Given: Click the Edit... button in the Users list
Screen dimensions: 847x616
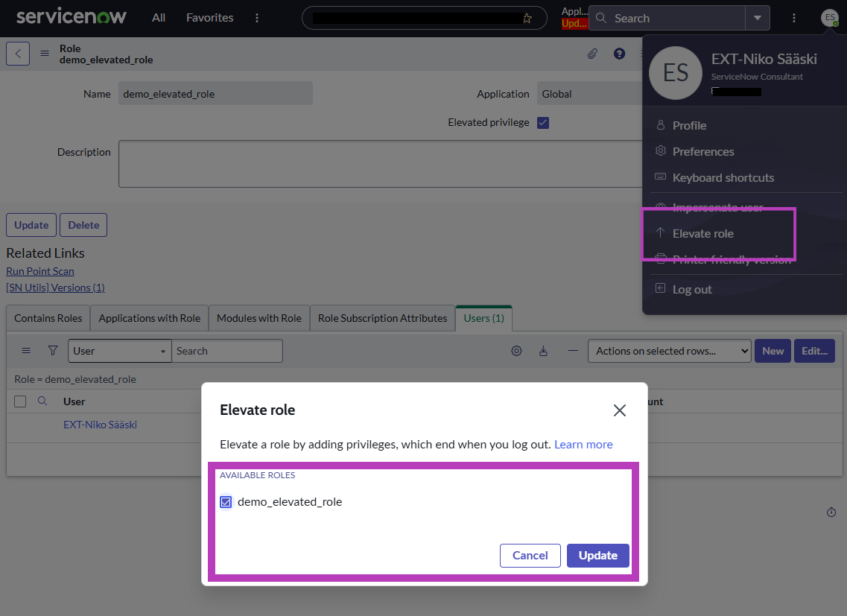Looking at the screenshot, I should (814, 351).
